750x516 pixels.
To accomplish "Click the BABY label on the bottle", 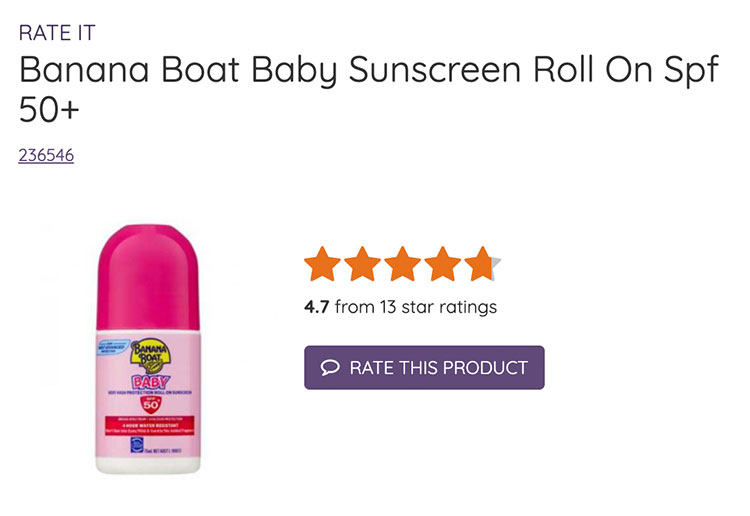I will pos(151,381).
